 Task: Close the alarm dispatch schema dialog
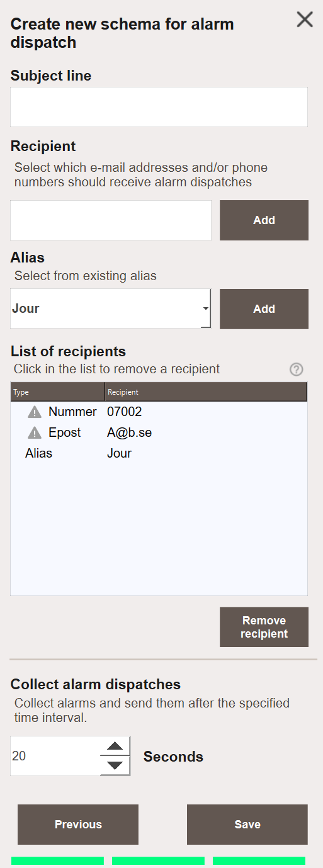pyautogui.click(x=305, y=20)
